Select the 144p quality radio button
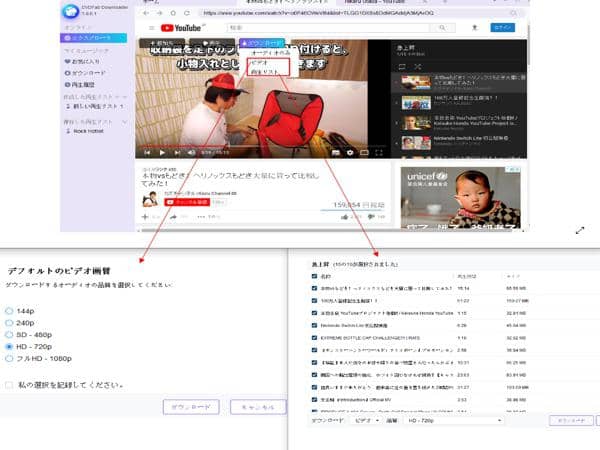Screen dimensions: 600x450 click(9, 312)
